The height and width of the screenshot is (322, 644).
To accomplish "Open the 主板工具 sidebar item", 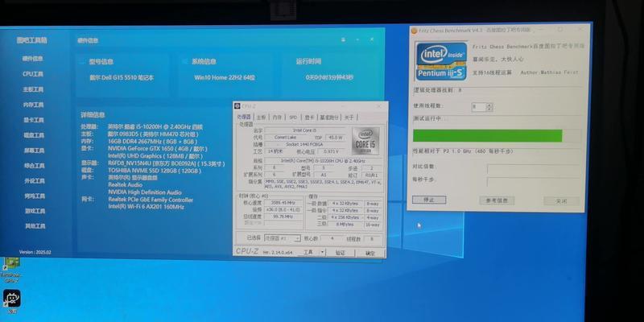I will pyautogui.click(x=33, y=89).
